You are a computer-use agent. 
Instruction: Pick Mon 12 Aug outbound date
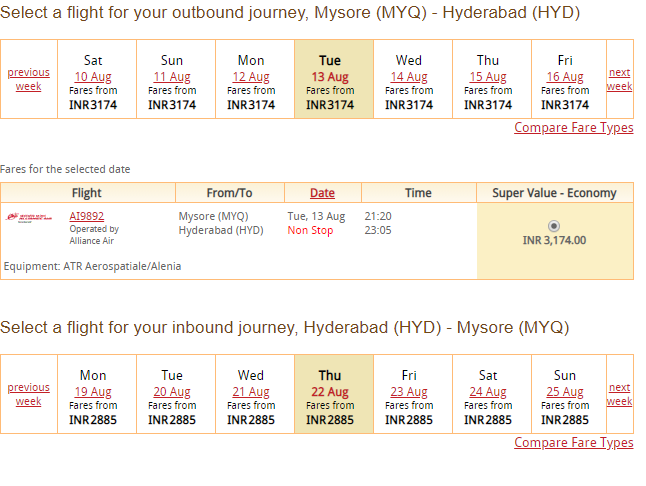point(251,77)
